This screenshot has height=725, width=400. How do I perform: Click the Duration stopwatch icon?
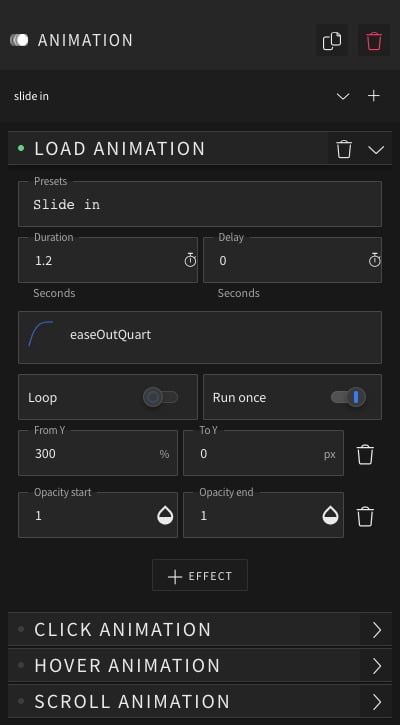[x=190, y=260]
